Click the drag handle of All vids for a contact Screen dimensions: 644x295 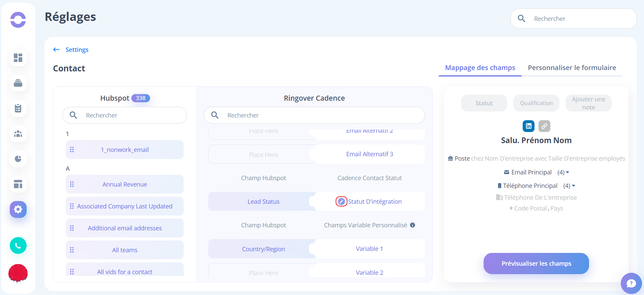(x=72, y=272)
